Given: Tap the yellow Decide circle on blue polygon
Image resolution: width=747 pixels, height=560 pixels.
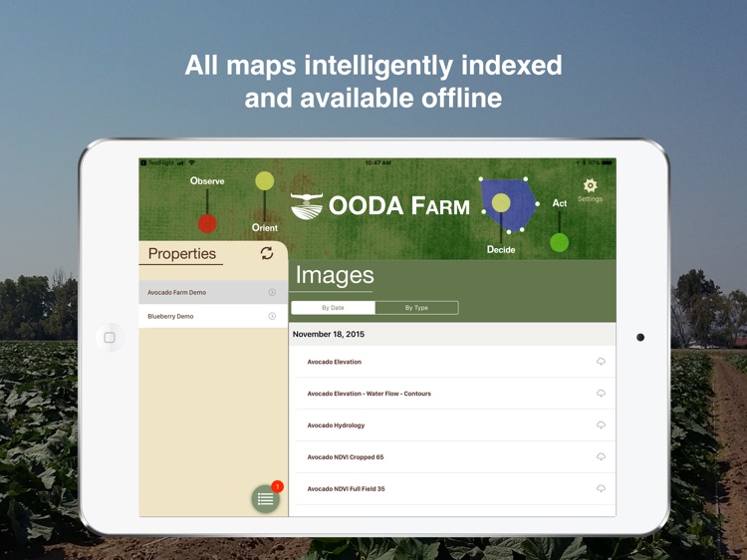Looking at the screenshot, I should click(x=501, y=202).
